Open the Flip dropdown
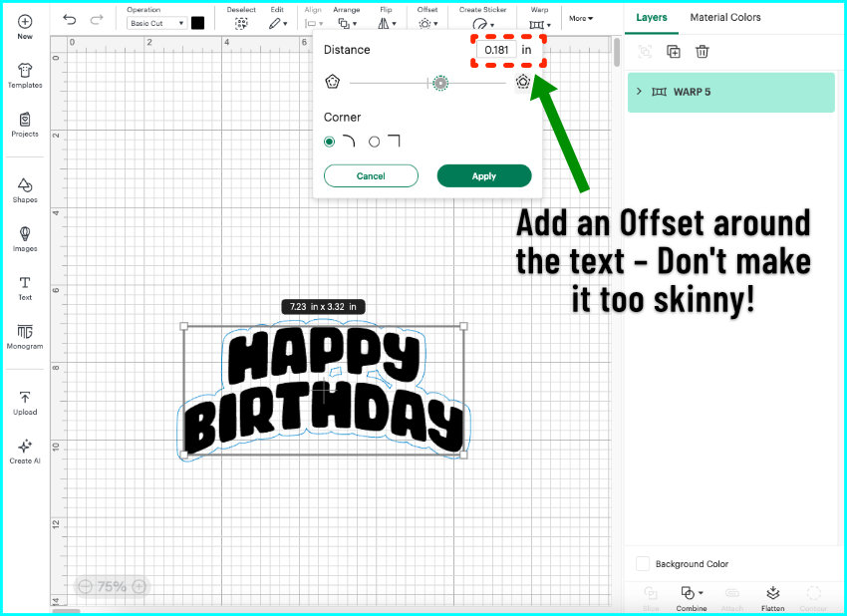 387,23
